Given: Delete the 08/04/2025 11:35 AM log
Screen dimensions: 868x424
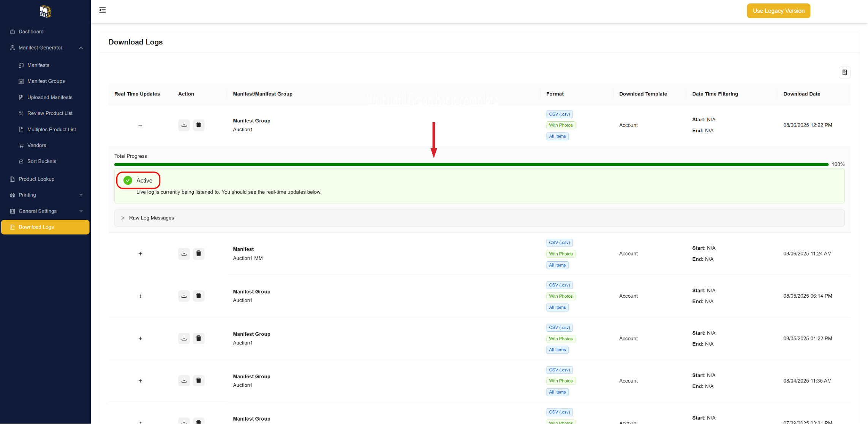Looking at the screenshot, I should click(x=198, y=380).
